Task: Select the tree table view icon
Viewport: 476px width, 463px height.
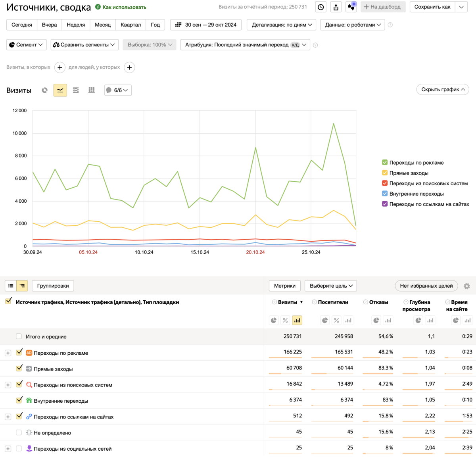Action: pos(22,286)
